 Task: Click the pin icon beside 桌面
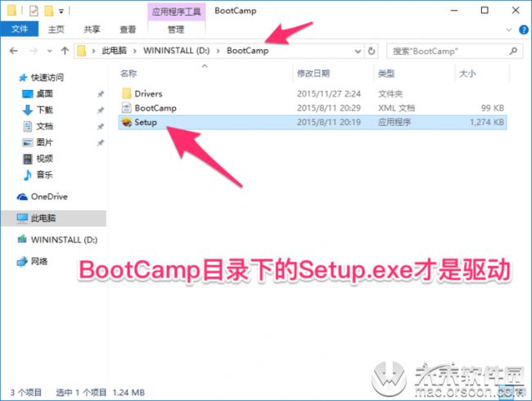click(x=101, y=94)
